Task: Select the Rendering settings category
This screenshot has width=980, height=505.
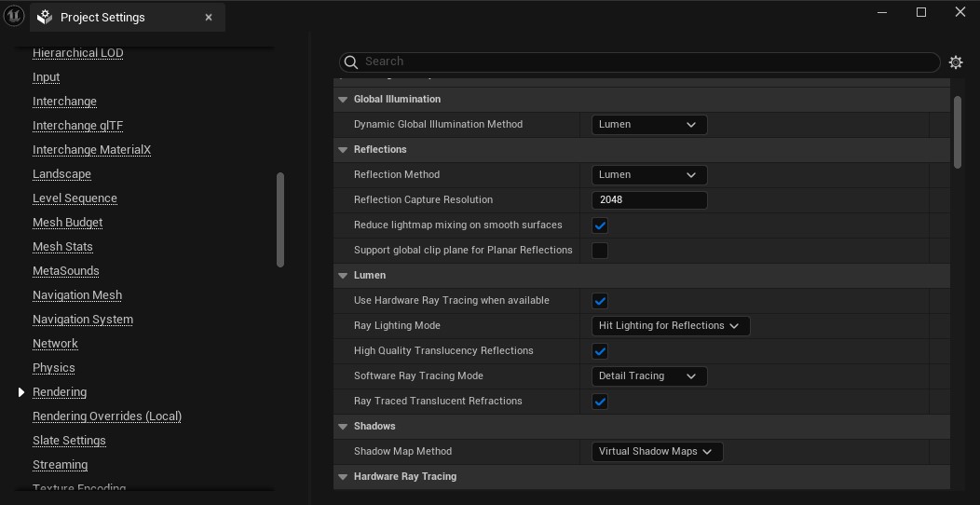Action: 60,392
